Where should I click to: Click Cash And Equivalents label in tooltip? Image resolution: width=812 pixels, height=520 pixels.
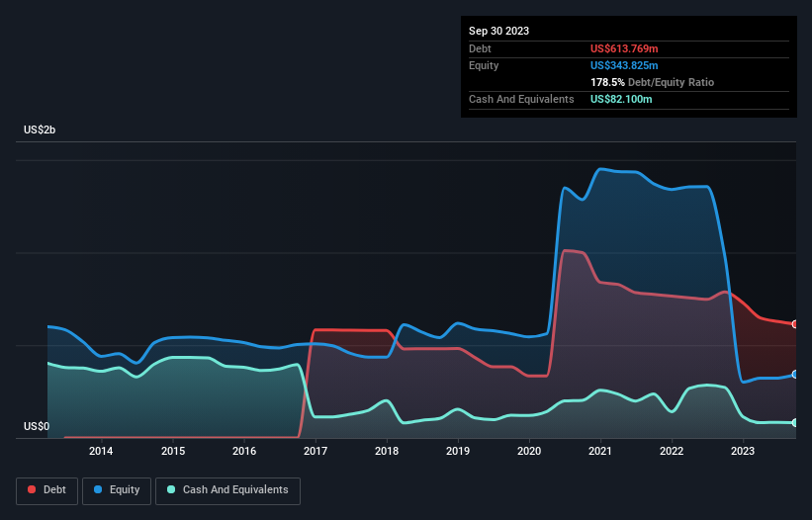click(521, 99)
